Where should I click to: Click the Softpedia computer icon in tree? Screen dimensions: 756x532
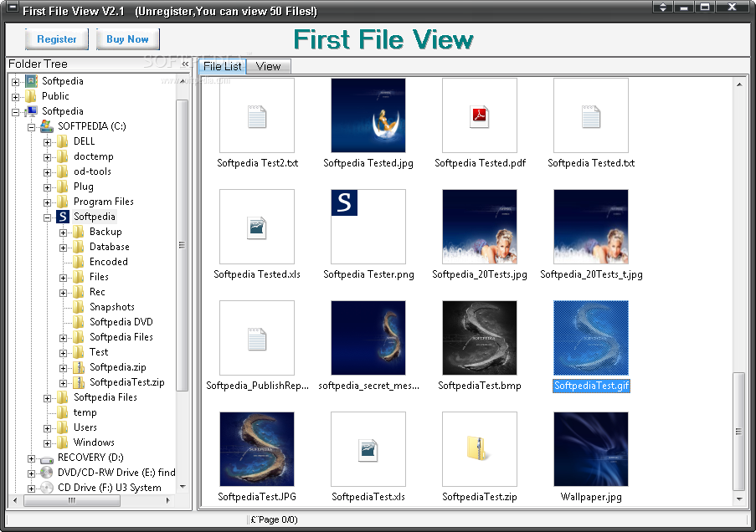31,110
